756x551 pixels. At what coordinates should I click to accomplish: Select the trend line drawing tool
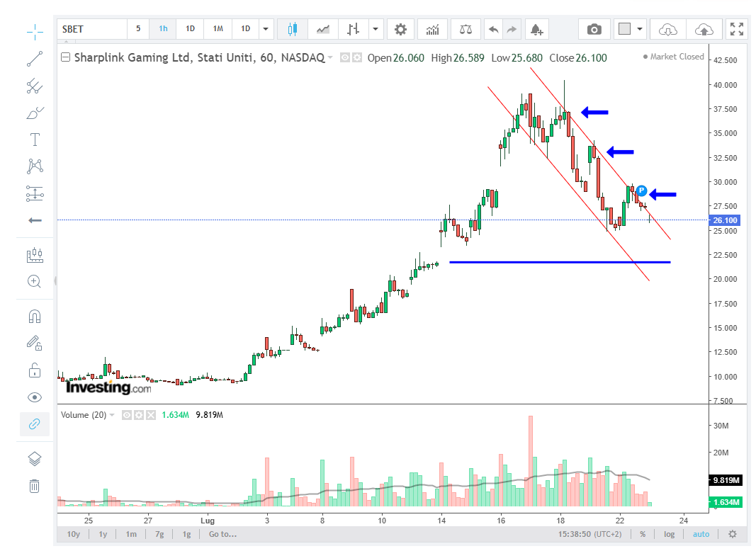pyautogui.click(x=35, y=59)
